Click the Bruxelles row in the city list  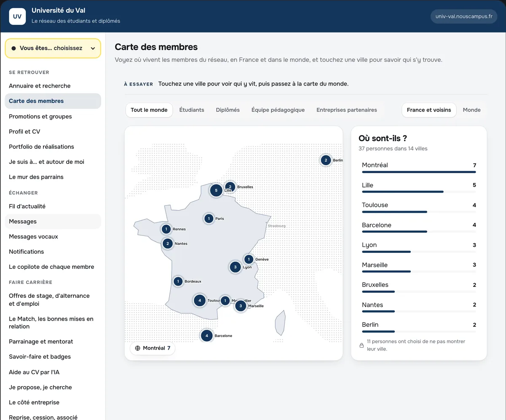(x=419, y=286)
